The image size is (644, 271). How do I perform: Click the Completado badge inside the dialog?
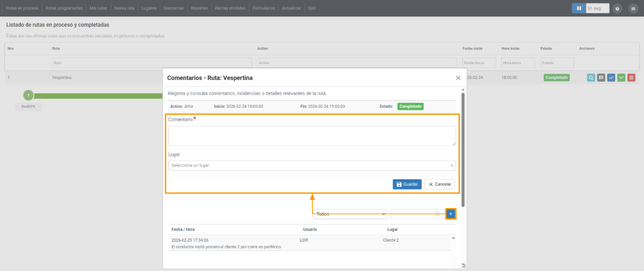[x=410, y=106]
